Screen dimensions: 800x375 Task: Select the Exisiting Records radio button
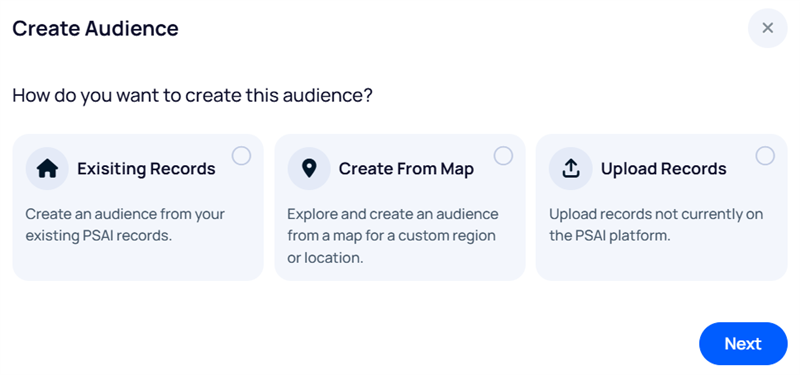click(241, 156)
